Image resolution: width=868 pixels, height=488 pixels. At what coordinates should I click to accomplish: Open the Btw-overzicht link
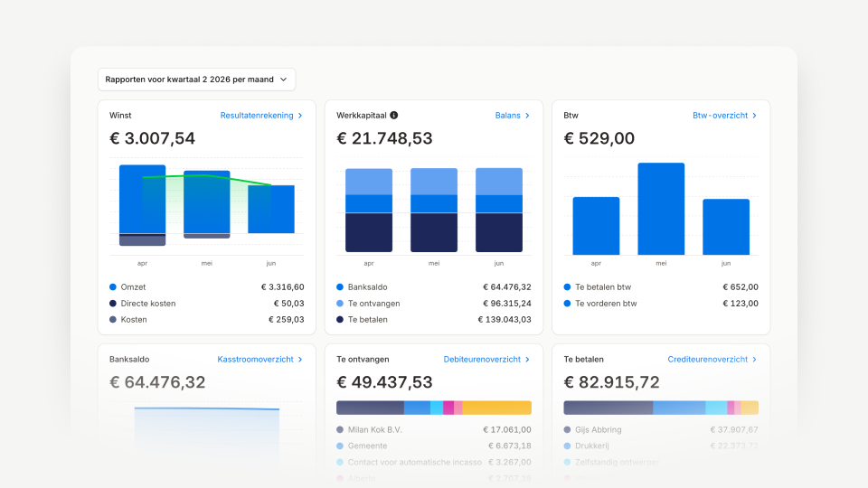pyautogui.click(x=721, y=116)
